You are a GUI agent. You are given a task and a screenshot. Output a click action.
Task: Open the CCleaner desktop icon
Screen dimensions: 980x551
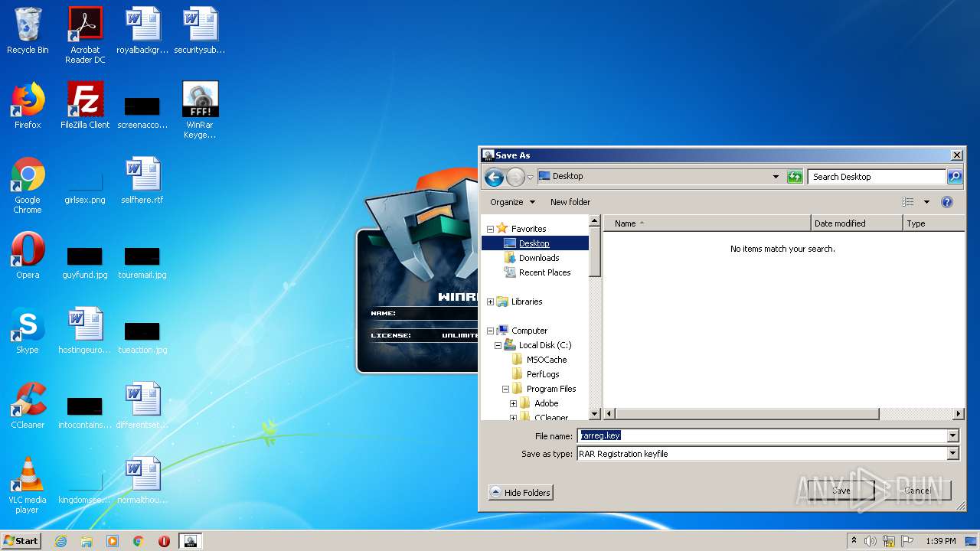(x=28, y=406)
